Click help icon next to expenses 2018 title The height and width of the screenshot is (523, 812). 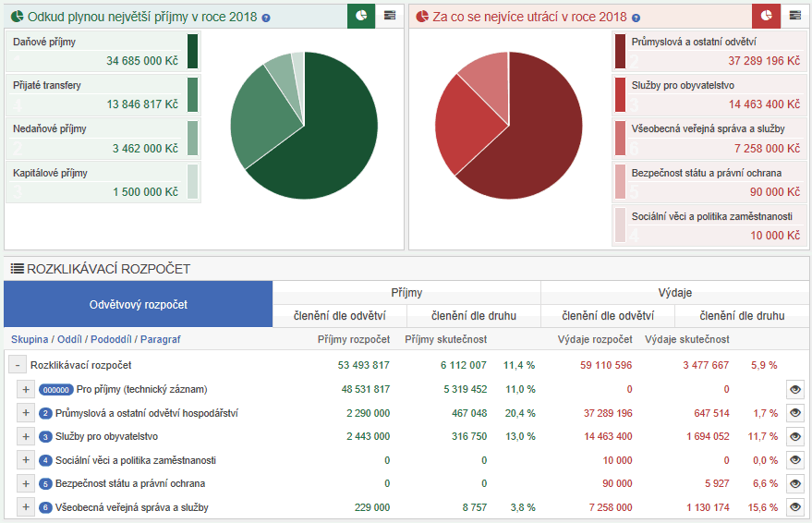click(636, 18)
